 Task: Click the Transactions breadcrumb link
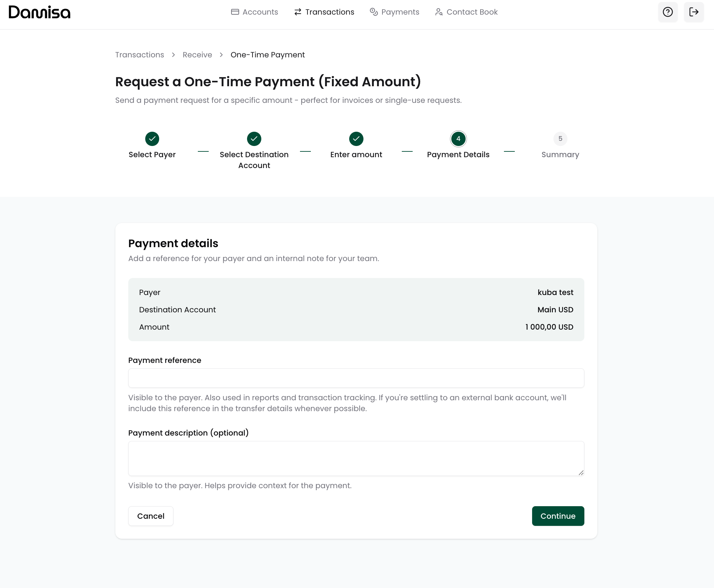coord(139,55)
